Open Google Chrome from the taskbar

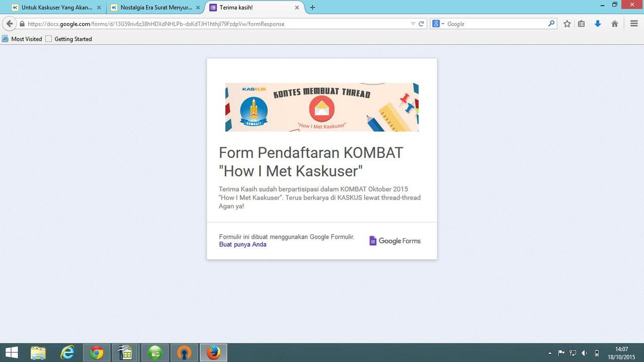pyautogui.click(x=97, y=352)
